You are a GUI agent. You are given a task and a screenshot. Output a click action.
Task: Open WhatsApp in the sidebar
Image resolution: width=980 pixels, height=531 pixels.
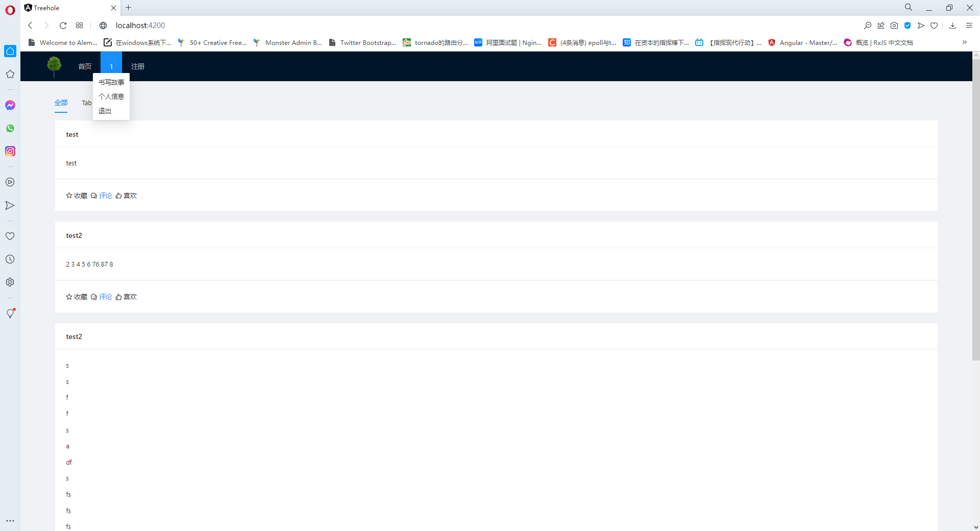(10, 128)
